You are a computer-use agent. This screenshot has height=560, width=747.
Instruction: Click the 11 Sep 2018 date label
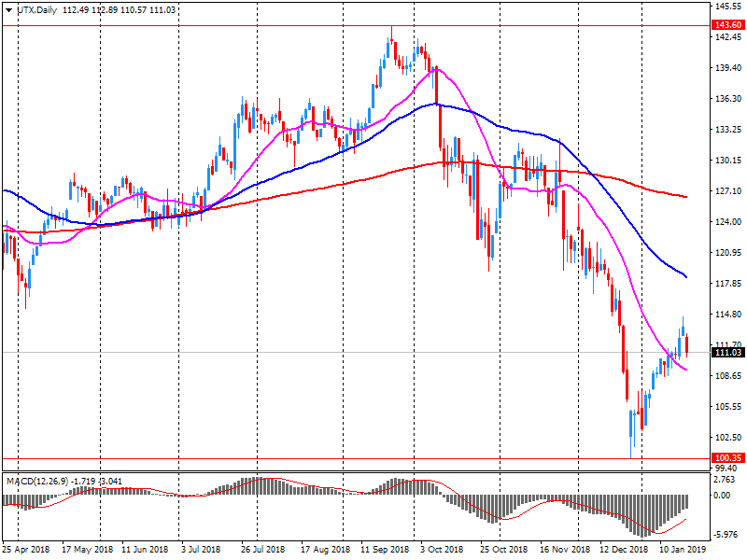385,550
